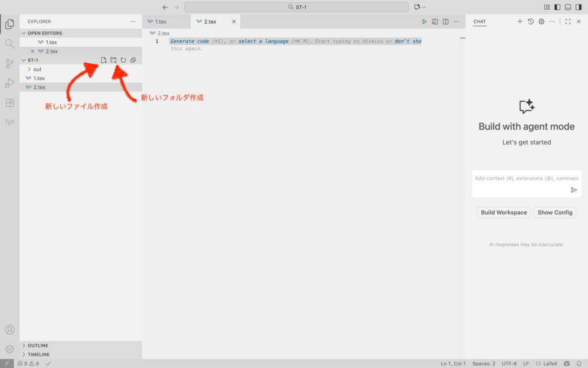This screenshot has width=588, height=368.
Task: Expand the out folder
Action: 37,69
